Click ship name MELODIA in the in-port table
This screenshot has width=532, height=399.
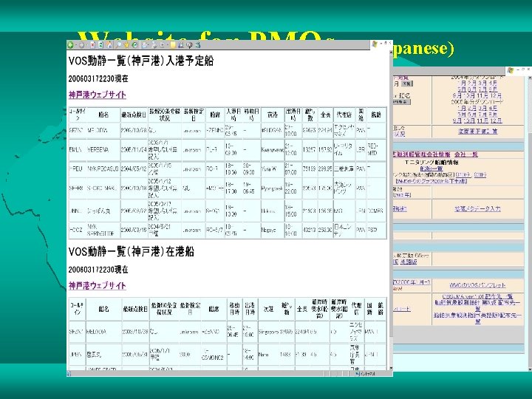click(x=97, y=332)
